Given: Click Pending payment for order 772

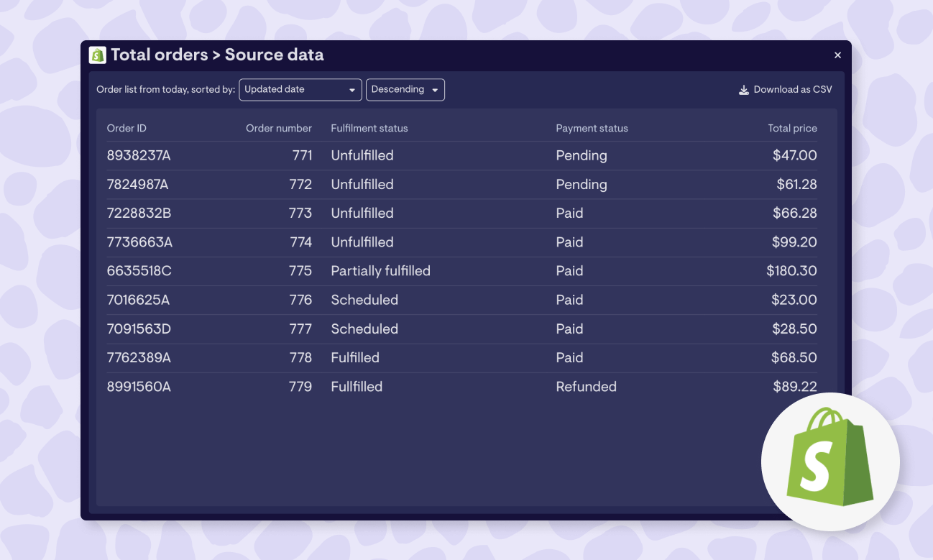Looking at the screenshot, I should coord(582,184).
